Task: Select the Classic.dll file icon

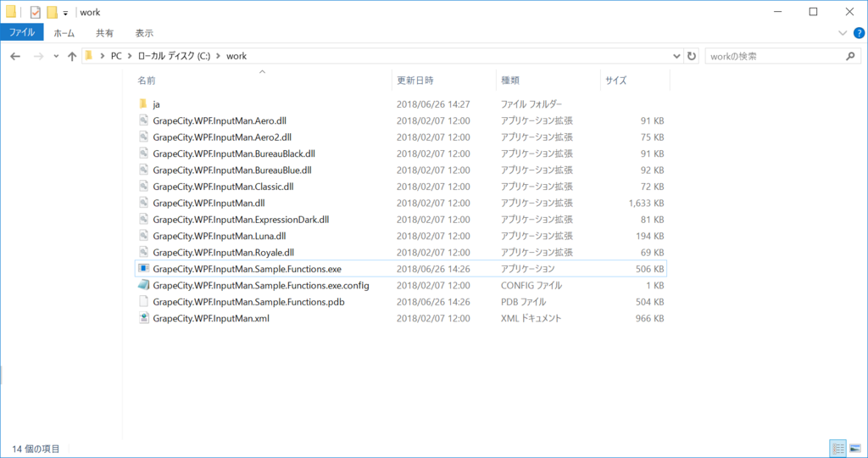Action: (x=143, y=186)
